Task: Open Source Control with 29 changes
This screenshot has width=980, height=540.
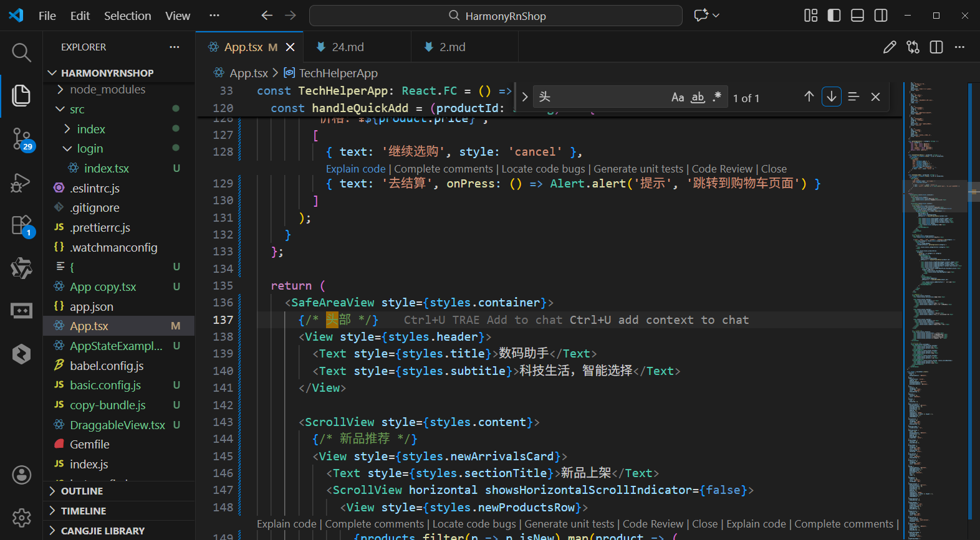Action: click(22, 139)
